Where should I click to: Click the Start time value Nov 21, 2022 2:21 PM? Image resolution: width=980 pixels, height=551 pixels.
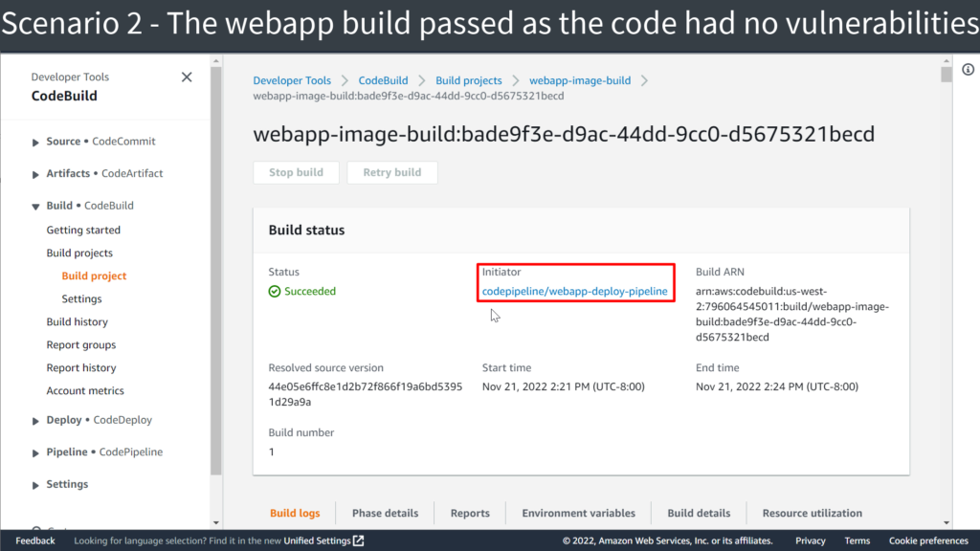point(563,386)
